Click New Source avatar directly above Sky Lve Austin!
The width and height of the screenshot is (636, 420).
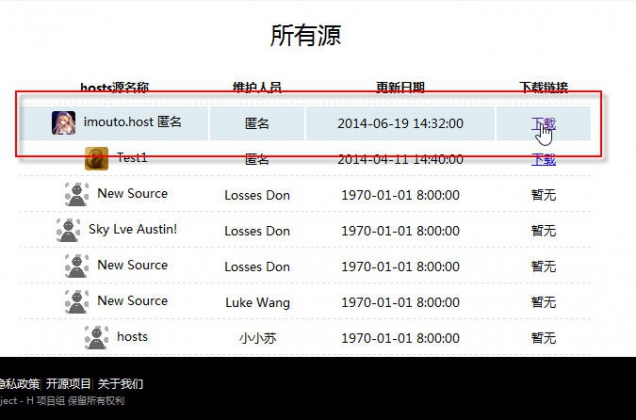77,194
